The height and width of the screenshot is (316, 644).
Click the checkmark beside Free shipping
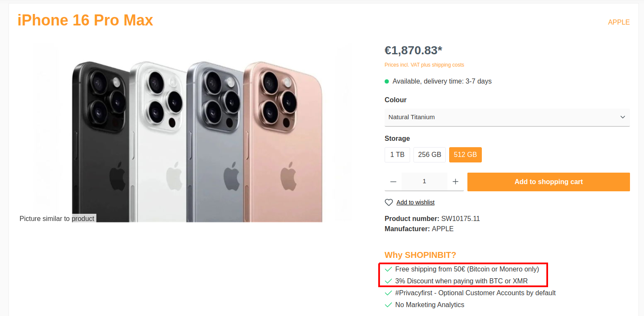point(388,269)
